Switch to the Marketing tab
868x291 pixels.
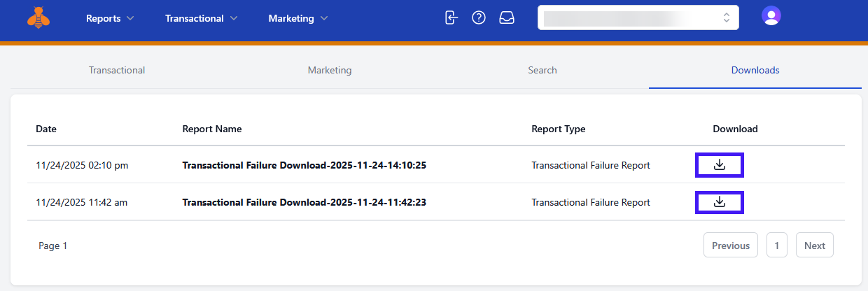[330, 70]
